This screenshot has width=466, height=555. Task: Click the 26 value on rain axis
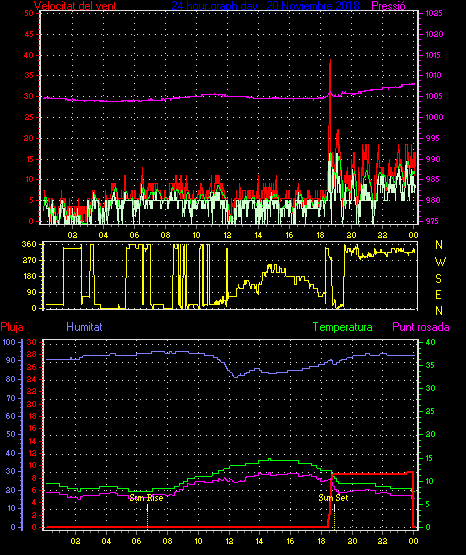(x=31, y=367)
